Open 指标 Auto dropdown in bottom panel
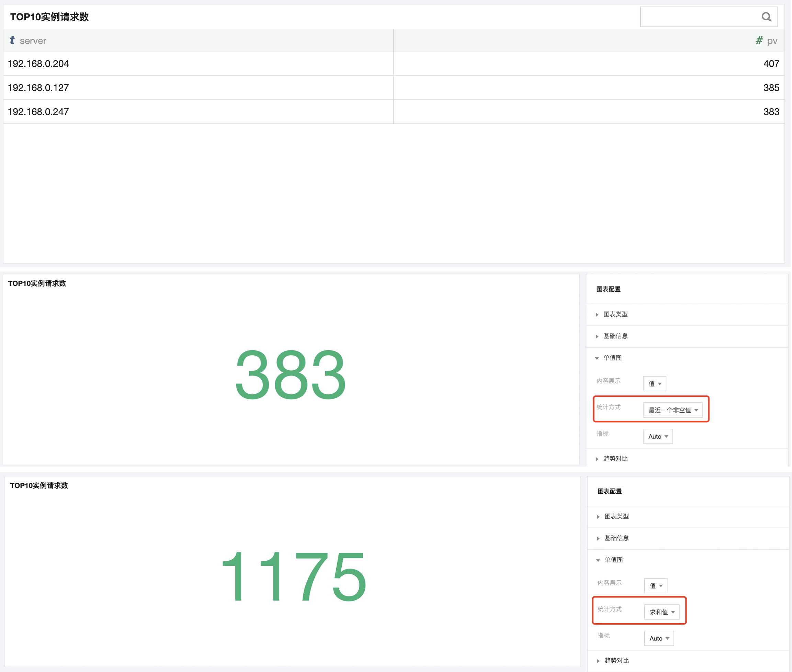This screenshot has height=672, width=792. coord(659,638)
